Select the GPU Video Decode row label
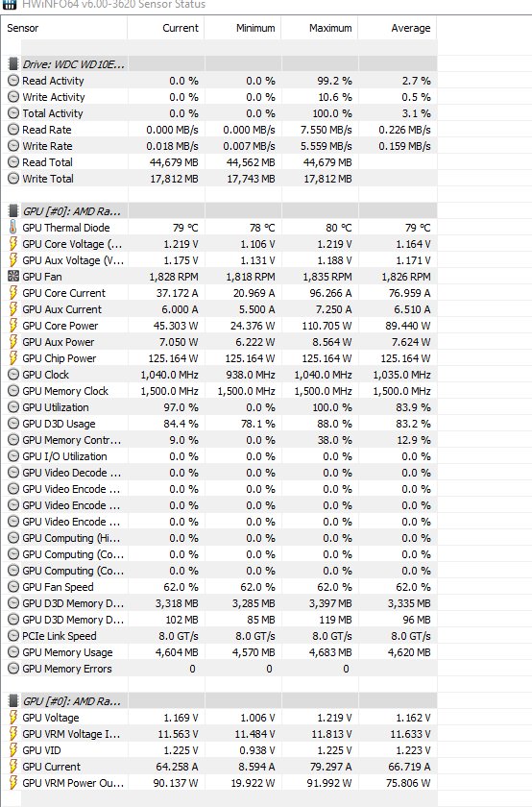Image resolution: width=532 pixels, height=807 pixels. [x=71, y=473]
